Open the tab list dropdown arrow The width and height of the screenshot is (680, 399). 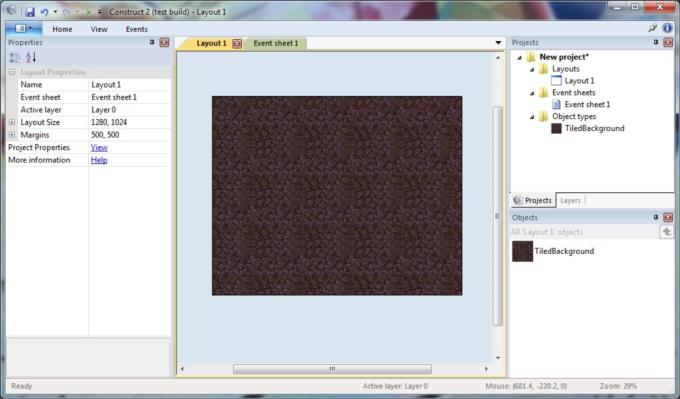[x=498, y=43]
